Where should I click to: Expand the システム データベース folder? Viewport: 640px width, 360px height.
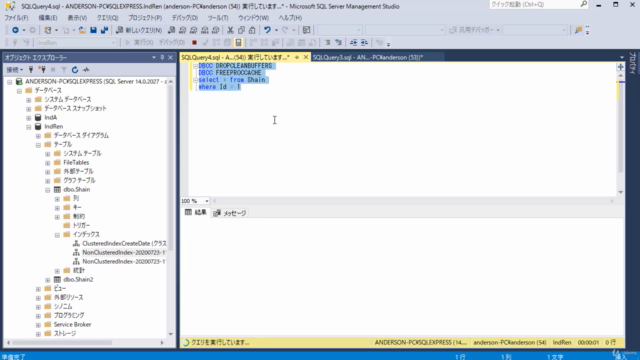pyautogui.click(x=29, y=100)
